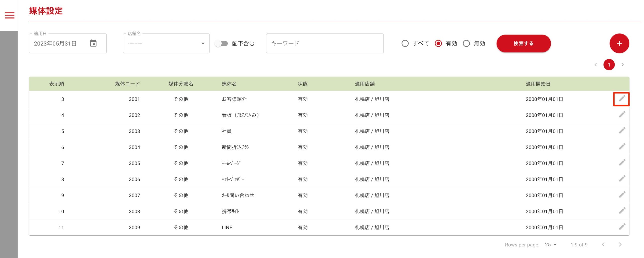Edit the 携帯サイト row via pencil icon
The image size is (644, 258).
pos(622,211)
